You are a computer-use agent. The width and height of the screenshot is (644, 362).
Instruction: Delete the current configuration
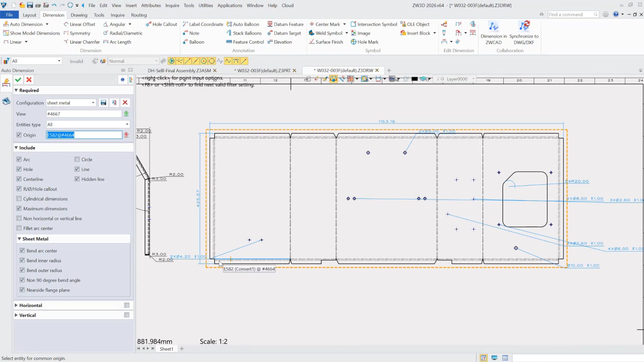click(125, 103)
